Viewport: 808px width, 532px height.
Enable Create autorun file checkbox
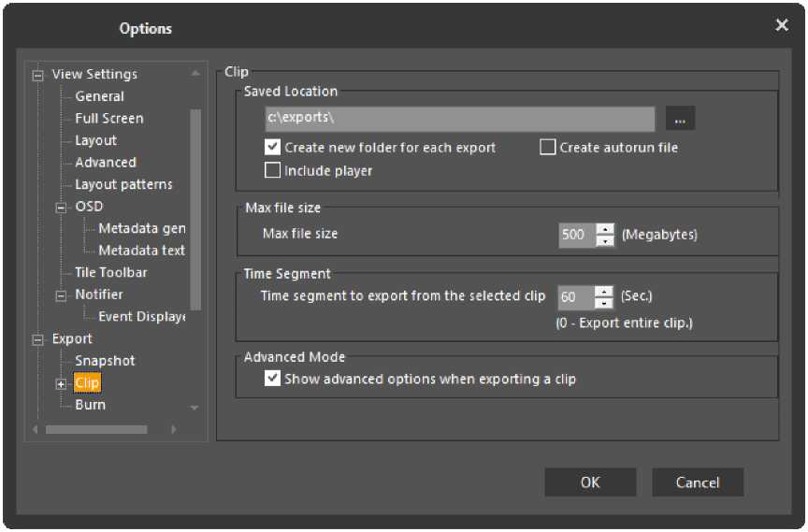(548, 148)
